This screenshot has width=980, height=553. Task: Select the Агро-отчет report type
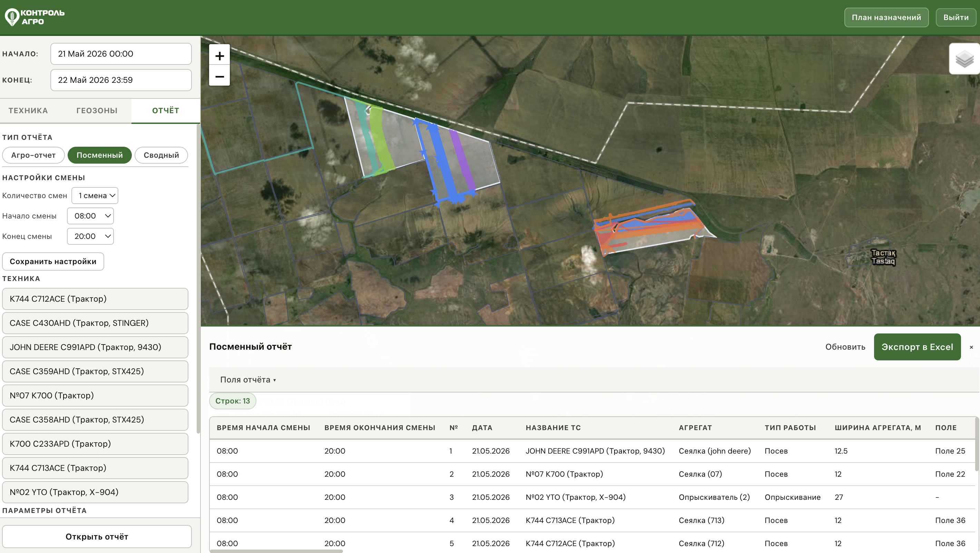click(x=33, y=155)
